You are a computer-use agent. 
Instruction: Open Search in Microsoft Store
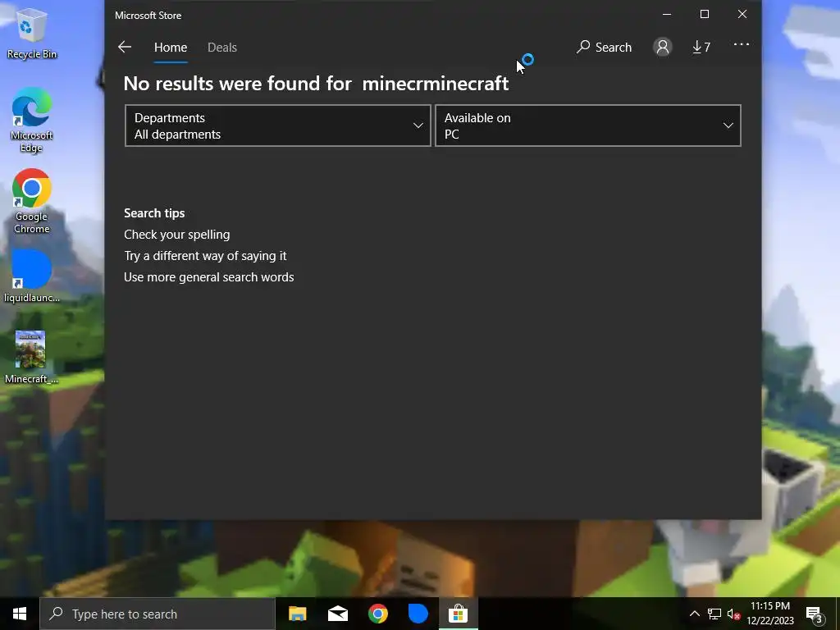604,47
